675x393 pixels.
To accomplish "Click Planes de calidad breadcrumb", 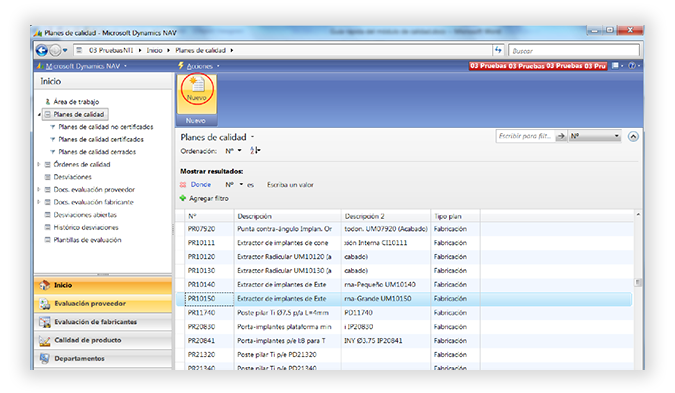I will (200, 50).
